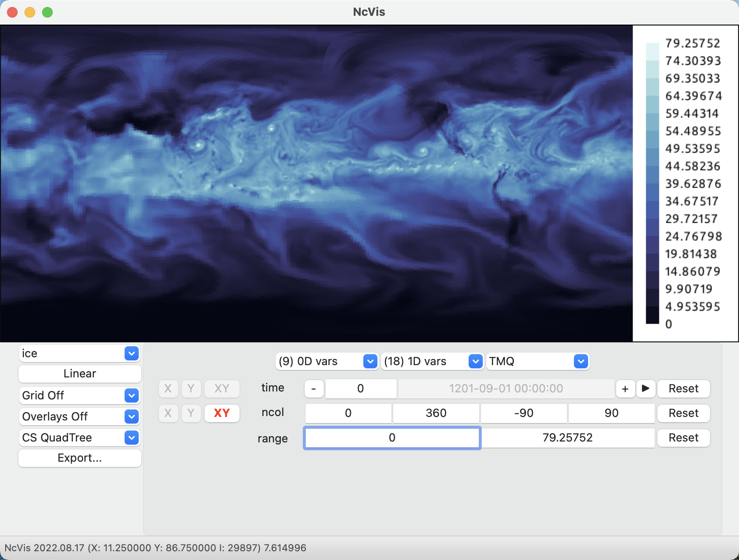Click the ncol field showing 90

coord(612,413)
